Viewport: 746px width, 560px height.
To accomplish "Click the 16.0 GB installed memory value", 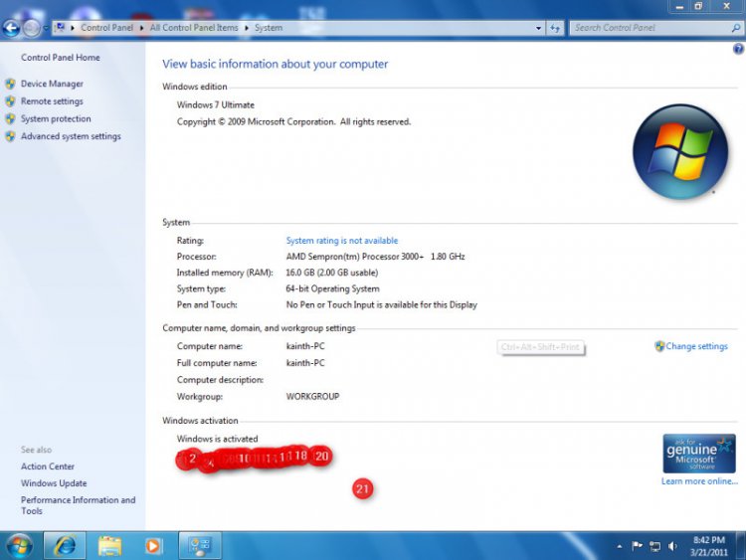I will (x=332, y=273).
